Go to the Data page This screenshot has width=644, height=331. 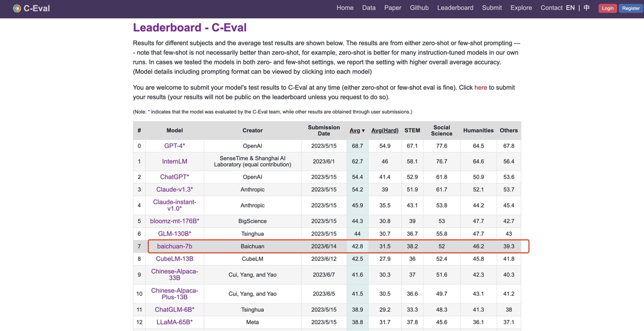tap(368, 8)
